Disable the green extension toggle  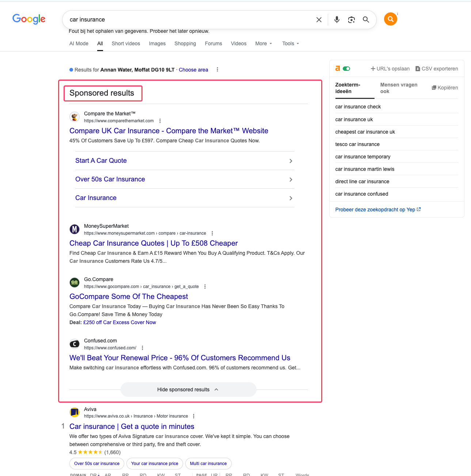click(x=346, y=68)
